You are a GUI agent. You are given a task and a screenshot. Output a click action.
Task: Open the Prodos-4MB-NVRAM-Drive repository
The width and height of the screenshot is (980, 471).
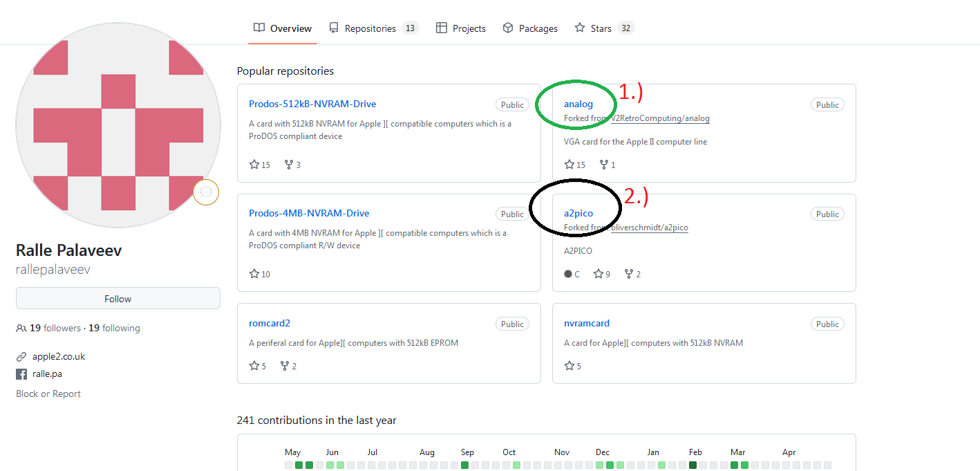pos(309,213)
